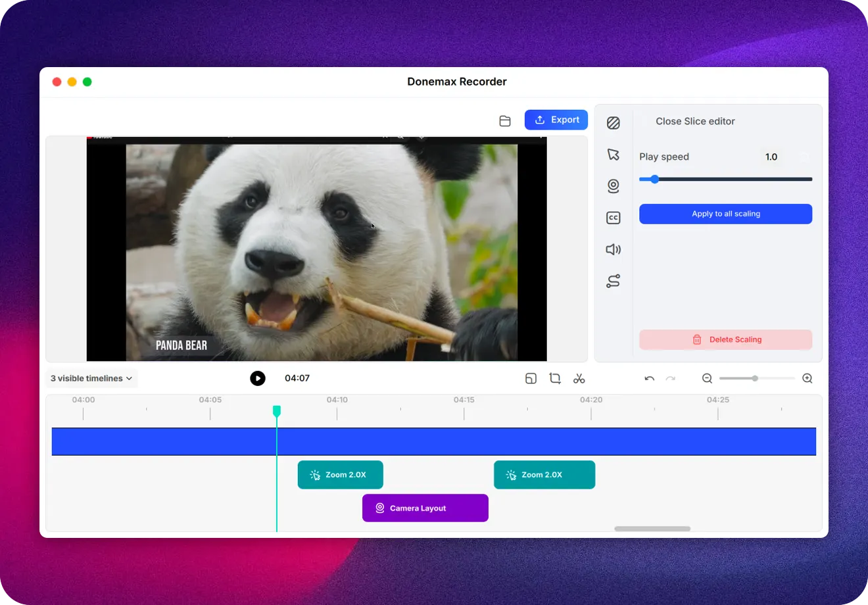This screenshot has width=868, height=605.
Task: Select the crop tool icon
Action: [x=555, y=378]
